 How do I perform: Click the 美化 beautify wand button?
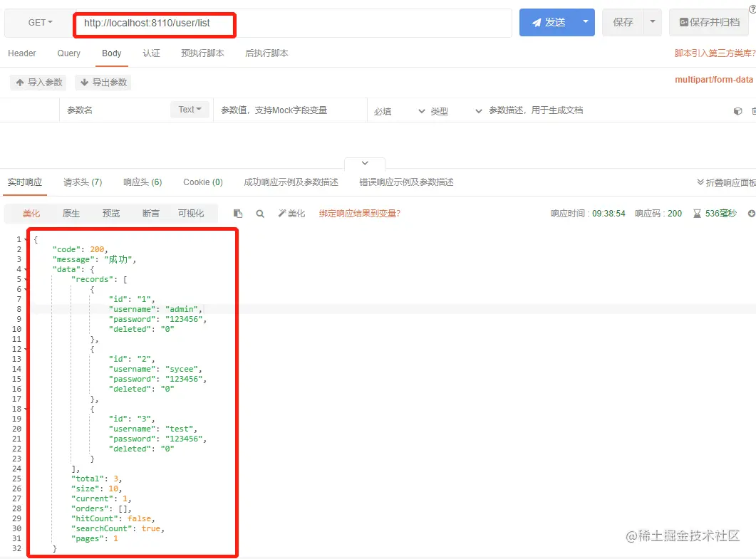pos(291,214)
